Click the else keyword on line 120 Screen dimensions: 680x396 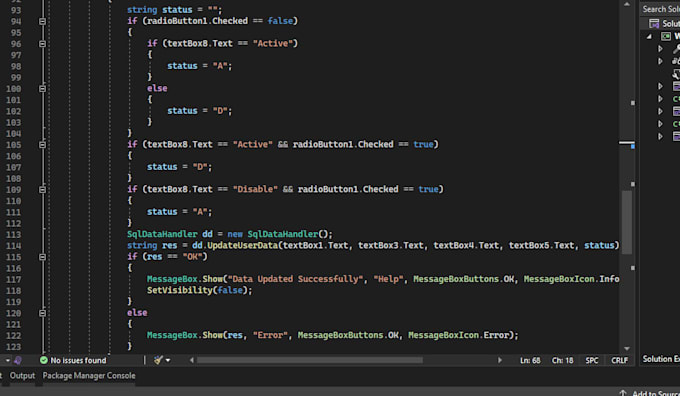[137, 313]
